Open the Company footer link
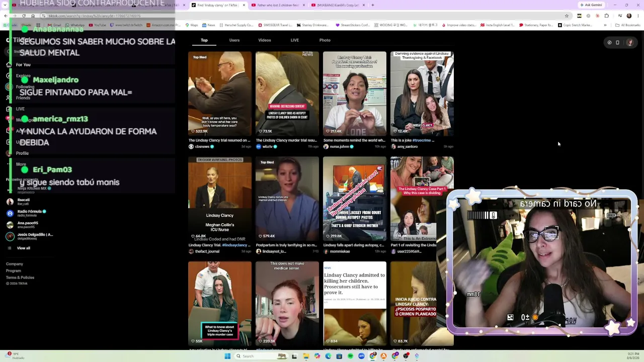Image resolution: width=644 pixels, height=362 pixels. coord(15,264)
